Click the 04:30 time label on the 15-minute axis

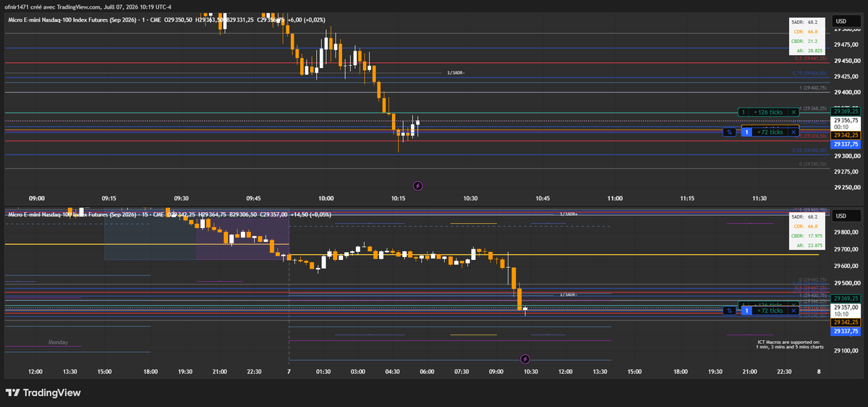click(393, 371)
